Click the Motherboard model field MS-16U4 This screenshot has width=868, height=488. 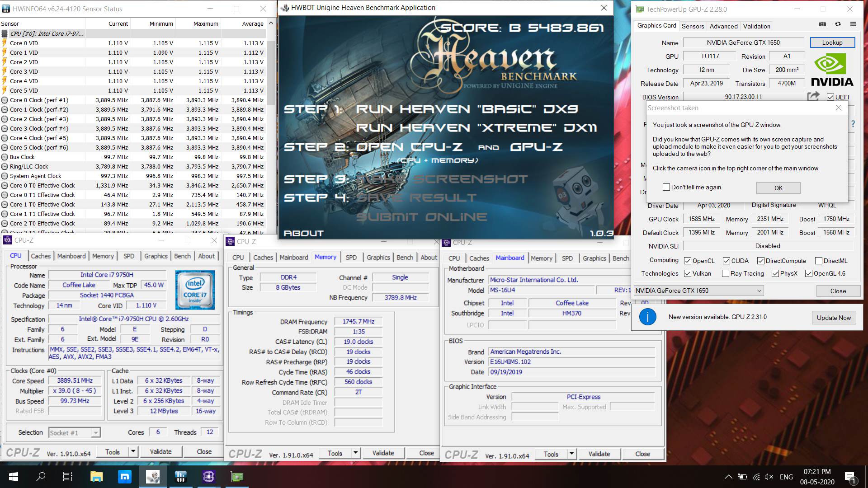[541, 290]
